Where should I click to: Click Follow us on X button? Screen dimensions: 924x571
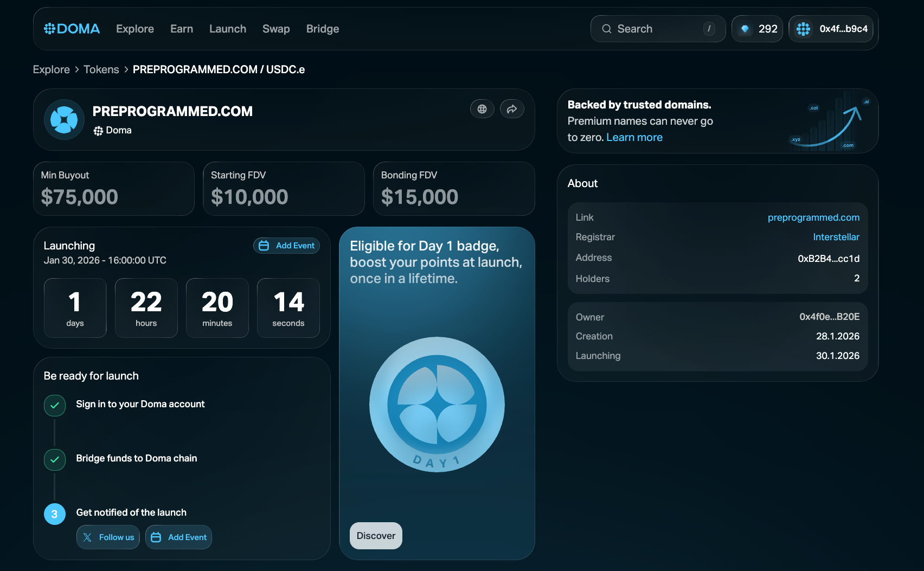(108, 537)
